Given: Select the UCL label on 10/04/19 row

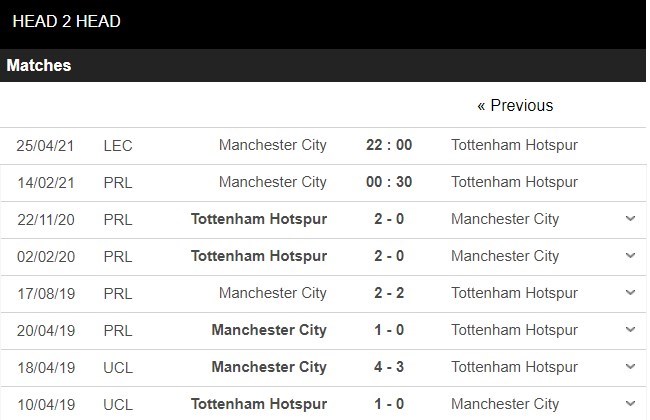Looking at the screenshot, I should [x=118, y=404].
